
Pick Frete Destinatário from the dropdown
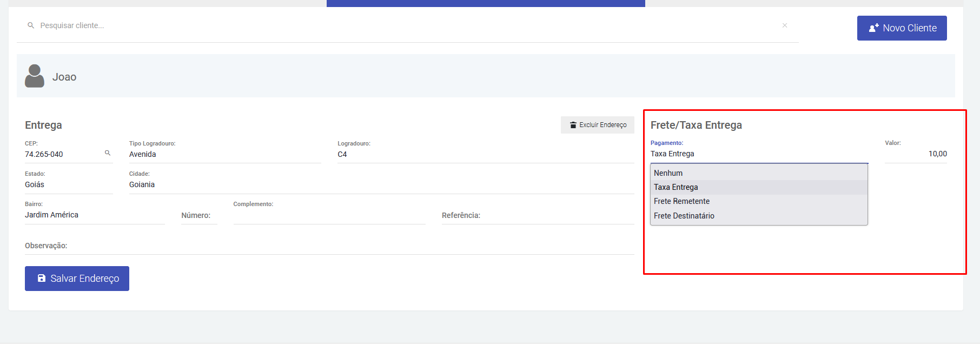pyautogui.click(x=684, y=216)
